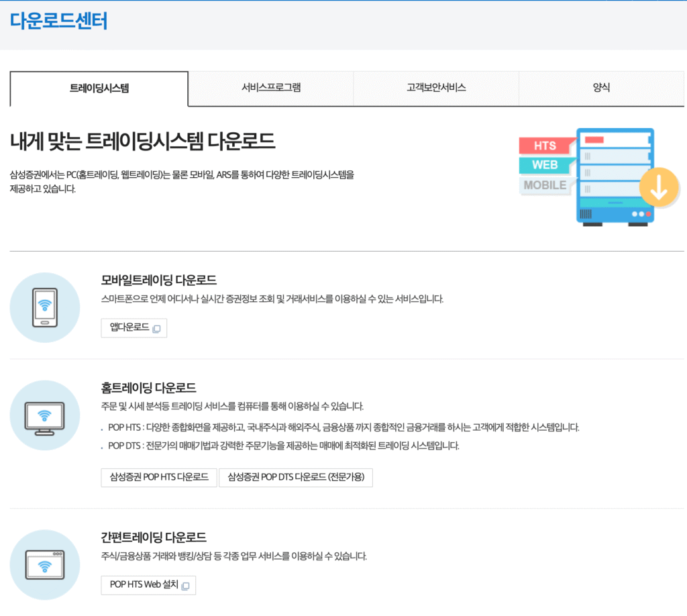
Task: Click 삼성증권 POP DTS 다운로드 (전문가용) button
Action: [x=296, y=478]
